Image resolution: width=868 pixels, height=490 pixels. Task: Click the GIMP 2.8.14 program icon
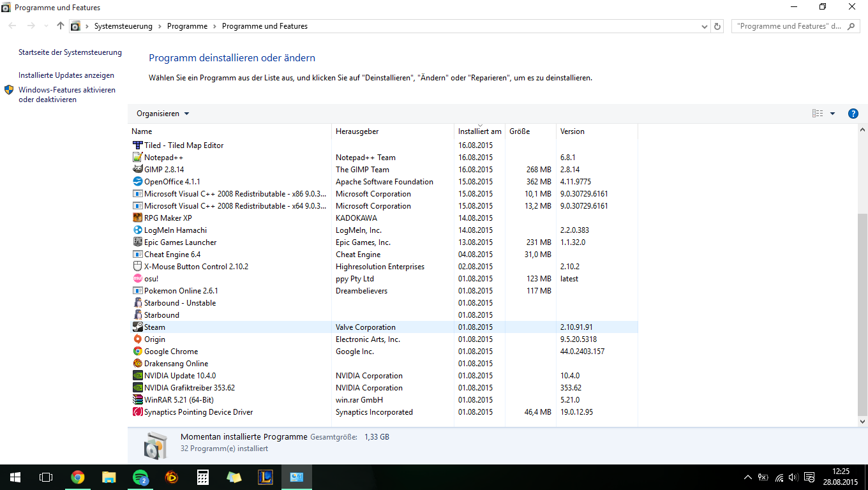[x=137, y=170]
